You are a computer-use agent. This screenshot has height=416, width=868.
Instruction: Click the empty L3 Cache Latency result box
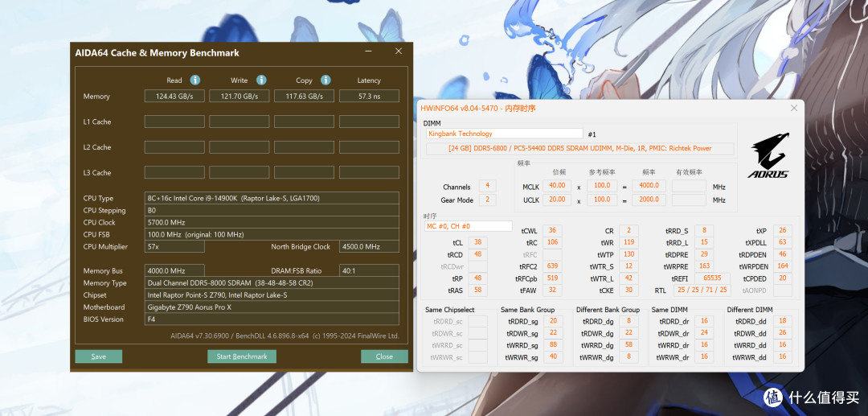369,173
